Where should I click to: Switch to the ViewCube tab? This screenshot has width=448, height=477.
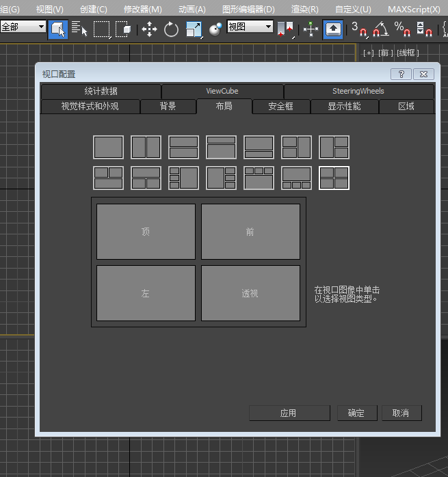pyautogui.click(x=222, y=91)
